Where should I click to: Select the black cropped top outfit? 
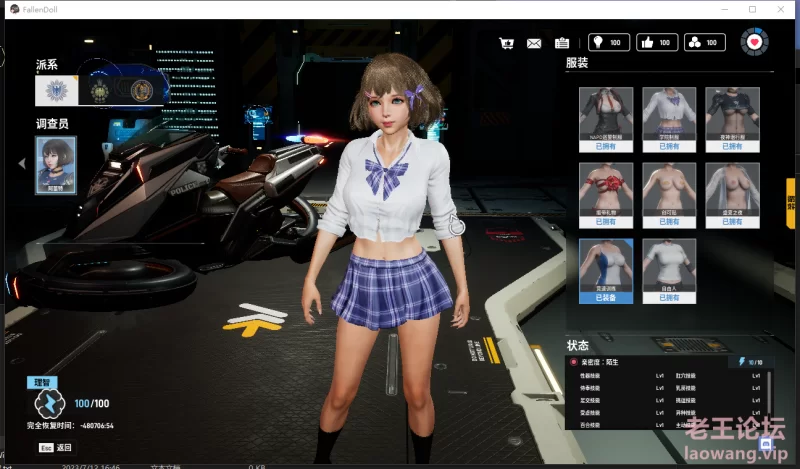pyautogui.click(x=732, y=119)
